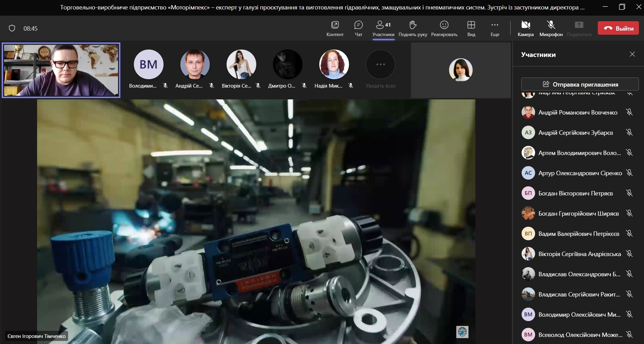Click the shared video content area
This screenshot has width=644, height=344.
256,221
